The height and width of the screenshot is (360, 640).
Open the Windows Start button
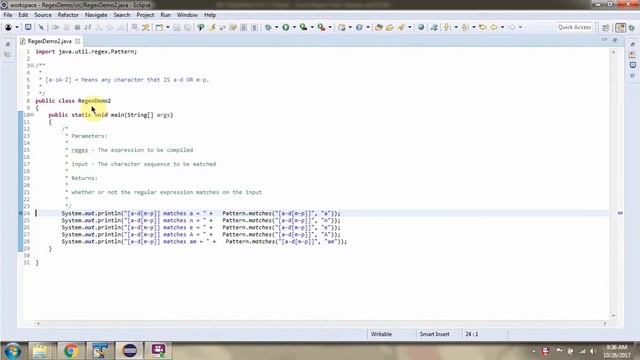tap(13, 351)
